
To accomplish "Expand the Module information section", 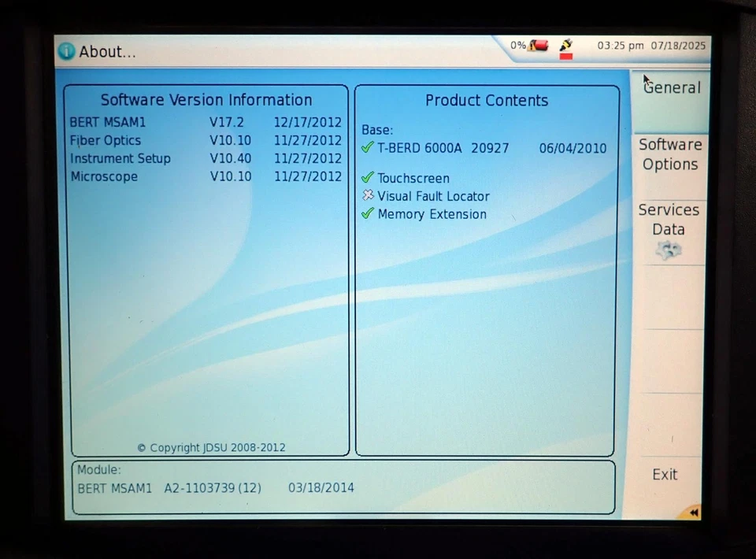I will (x=98, y=469).
